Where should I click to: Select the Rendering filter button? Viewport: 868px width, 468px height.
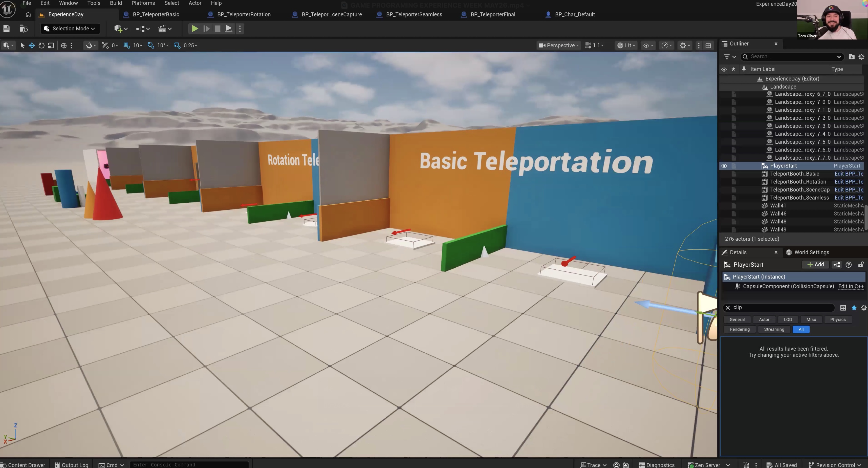(x=739, y=330)
